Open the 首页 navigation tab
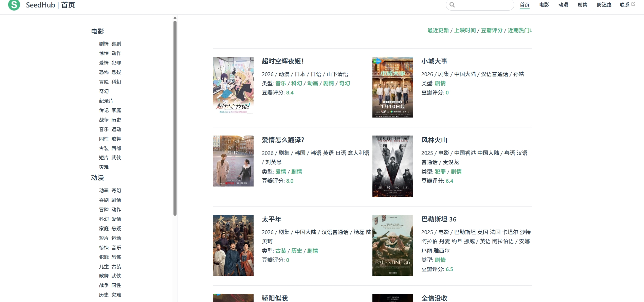Image resolution: width=644 pixels, height=302 pixels. tap(525, 5)
